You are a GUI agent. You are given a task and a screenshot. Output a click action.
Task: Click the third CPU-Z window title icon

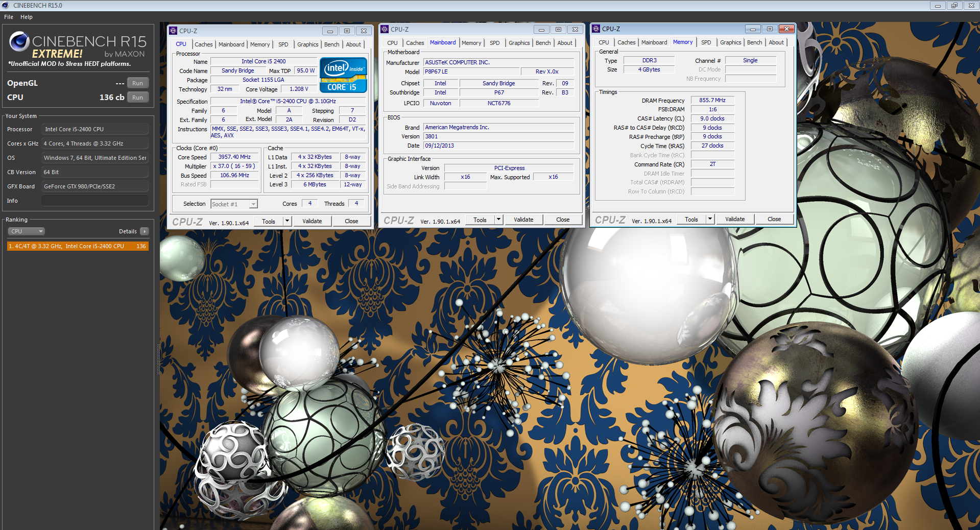[x=596, y=29]
